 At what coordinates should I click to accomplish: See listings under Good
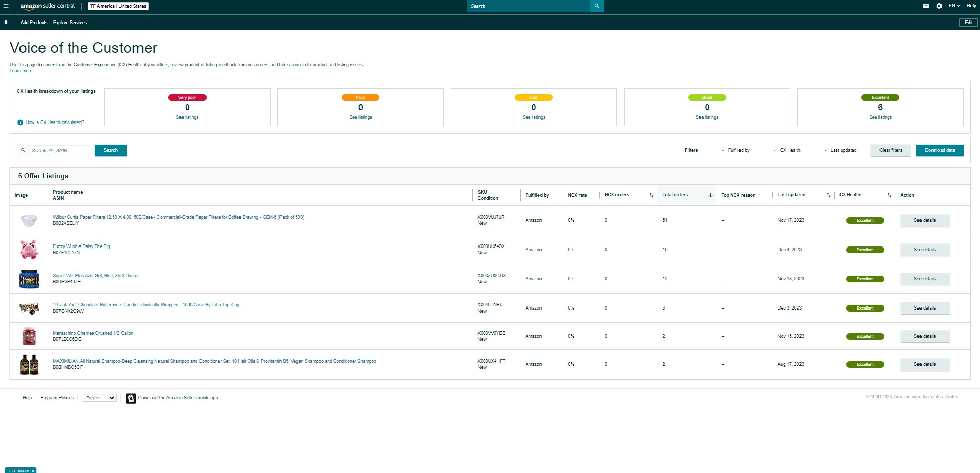pyautogui.click(x=707, y=117)
